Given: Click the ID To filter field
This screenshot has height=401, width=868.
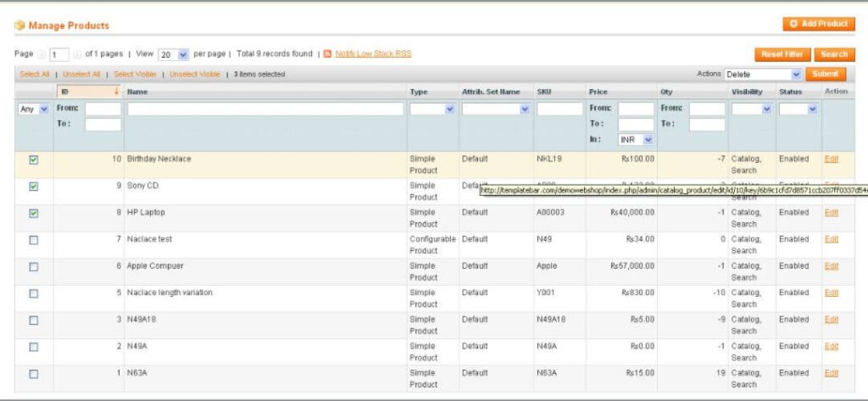Looking at the screenshot, I should pos(103,125).
